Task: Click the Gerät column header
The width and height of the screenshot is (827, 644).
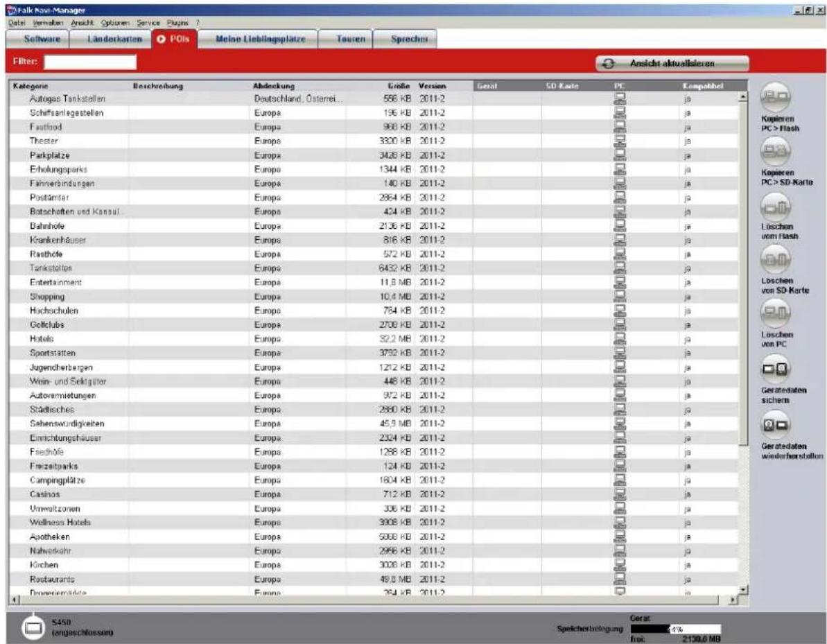Action: pos(507,86)
